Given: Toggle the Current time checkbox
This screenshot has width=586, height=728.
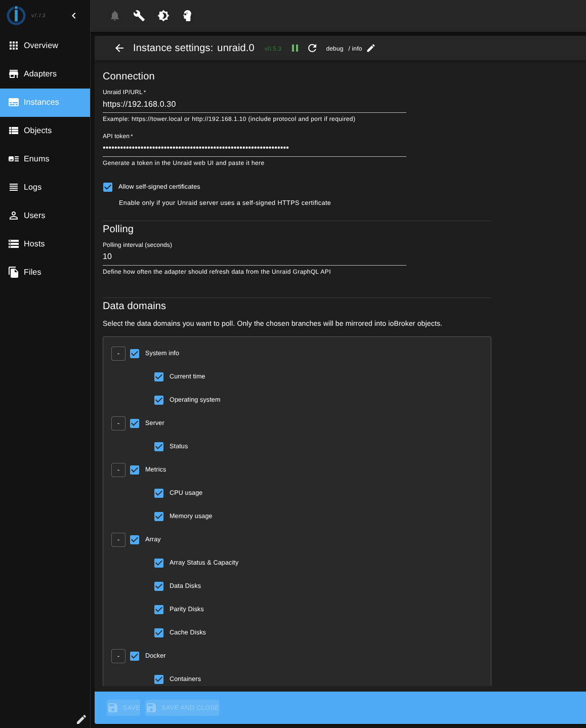Looking at the screenshot, I should click(x=159, y=377).
